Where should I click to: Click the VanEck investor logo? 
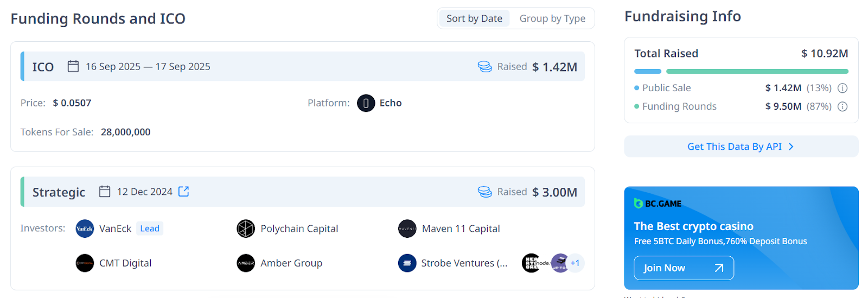pyautogui.click(x=85, y=229)
